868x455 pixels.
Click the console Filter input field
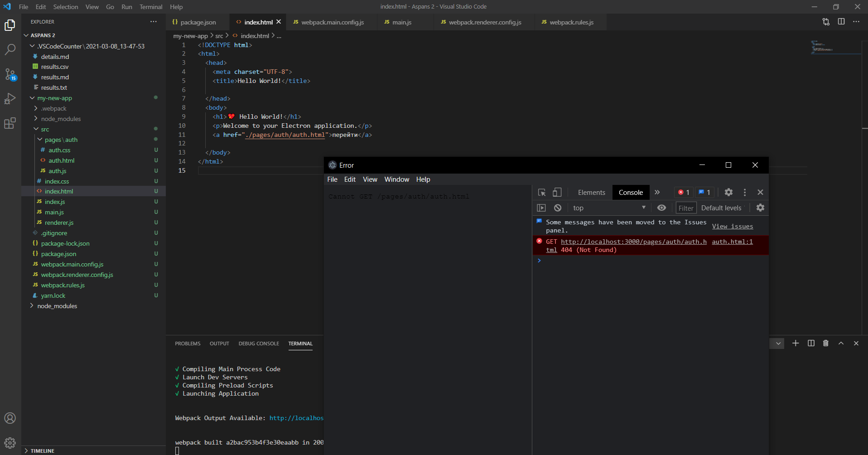tap(686, 208)
